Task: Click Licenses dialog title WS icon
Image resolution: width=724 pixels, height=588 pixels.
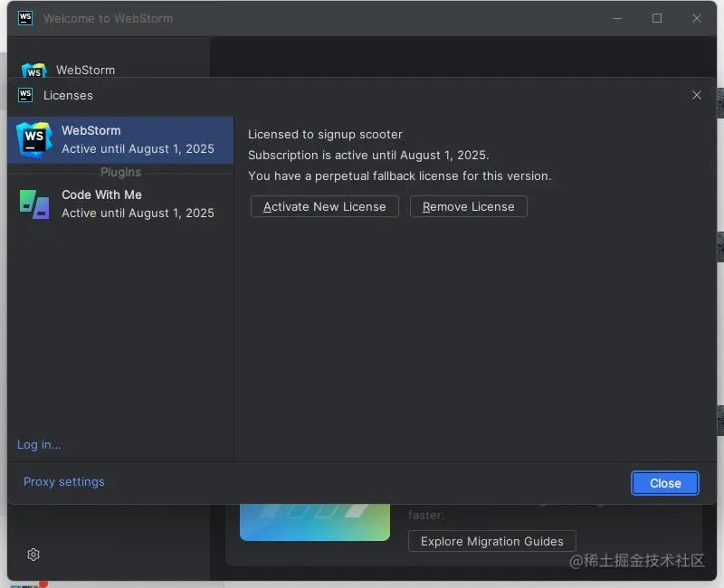Action: click(x=25, y=95)
